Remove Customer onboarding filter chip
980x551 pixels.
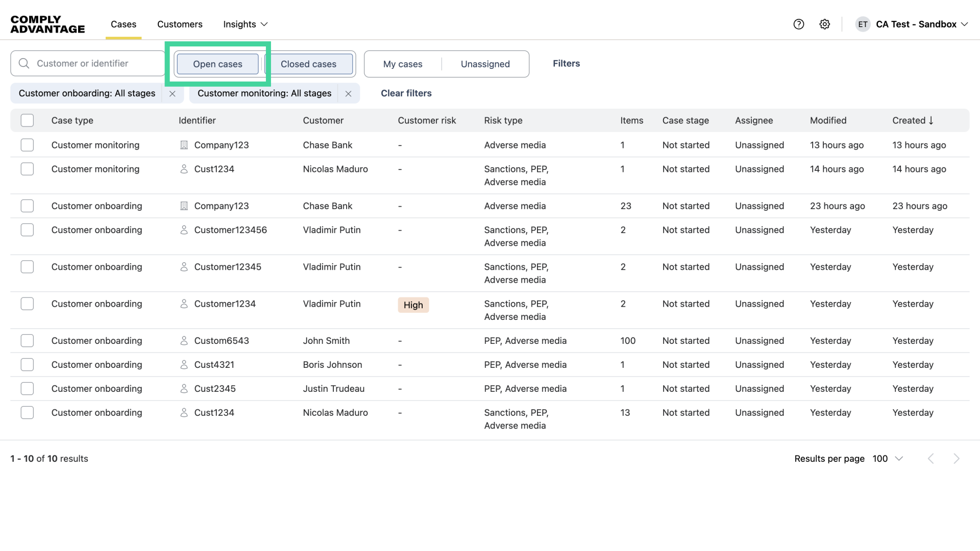(173, 93)
